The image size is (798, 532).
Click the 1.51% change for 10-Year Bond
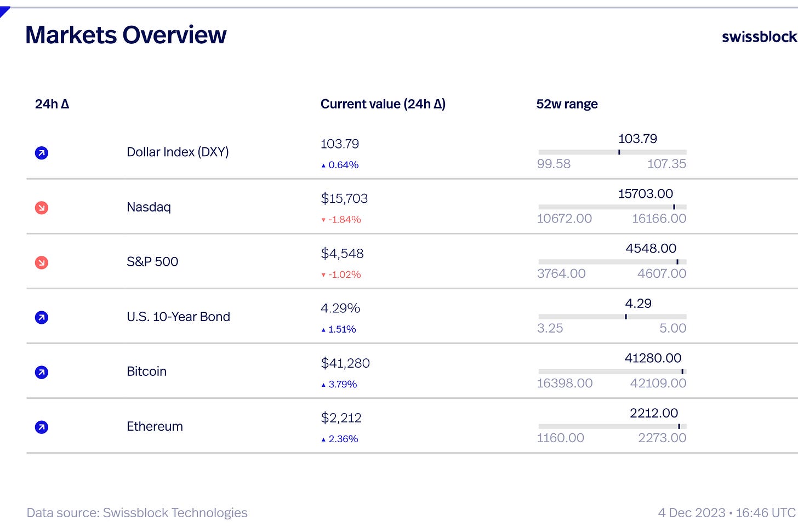339,329
